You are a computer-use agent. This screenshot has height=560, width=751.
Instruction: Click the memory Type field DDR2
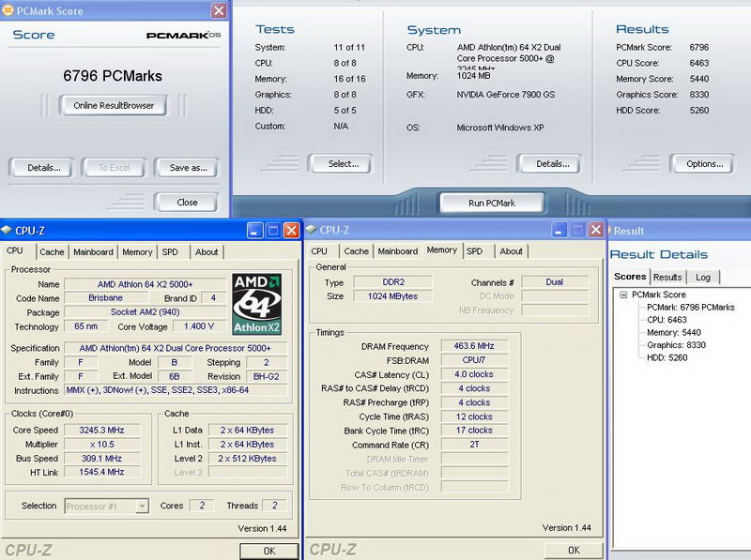pos(392,282)
